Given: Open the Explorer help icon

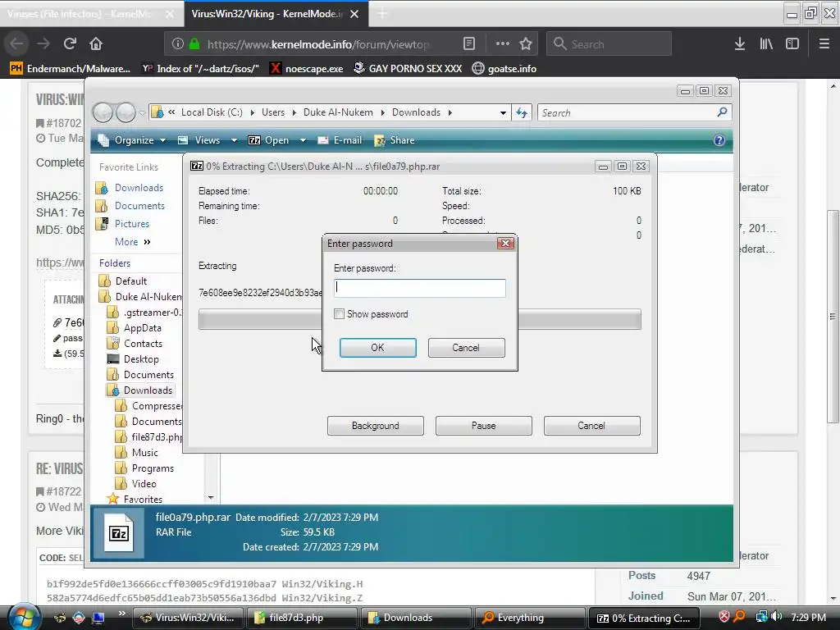Looking at the screenshot, I should [719, 140].
